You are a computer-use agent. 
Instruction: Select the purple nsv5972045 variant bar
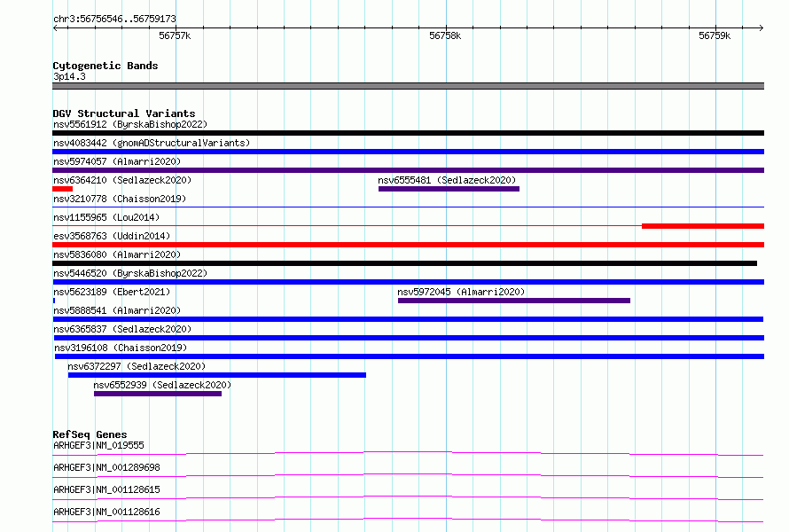point(514,301)
